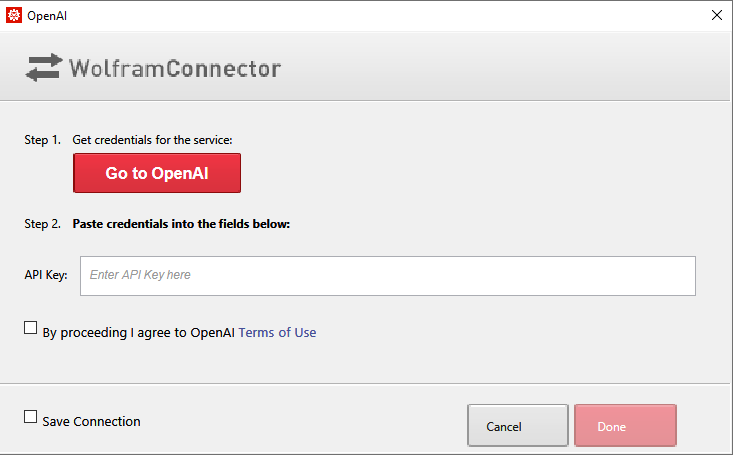Click the WolframConnector double-arrow logo icon
The height and width of the screenshot is (458, 741).
(43, 68)
